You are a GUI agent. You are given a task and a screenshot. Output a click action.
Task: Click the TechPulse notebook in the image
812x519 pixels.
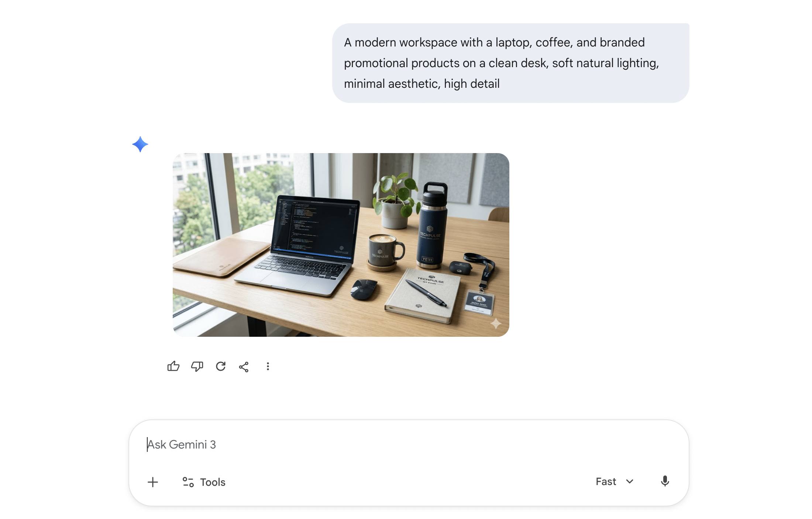423,294
